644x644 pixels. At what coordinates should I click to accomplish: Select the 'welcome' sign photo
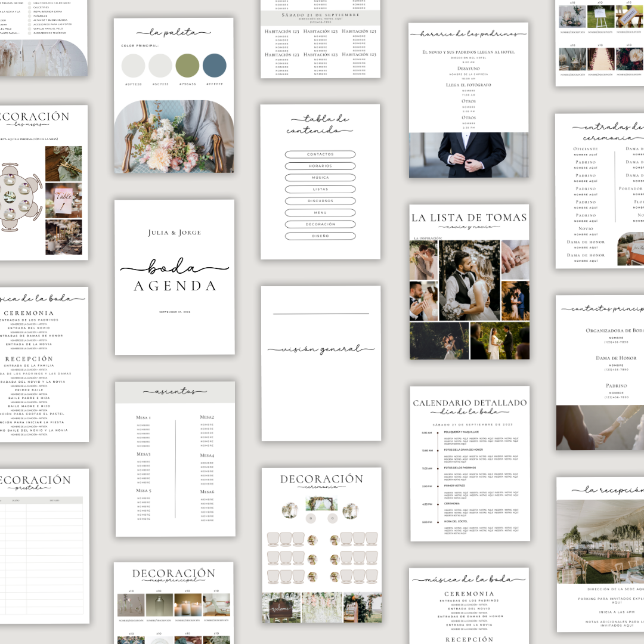point(281,608)
